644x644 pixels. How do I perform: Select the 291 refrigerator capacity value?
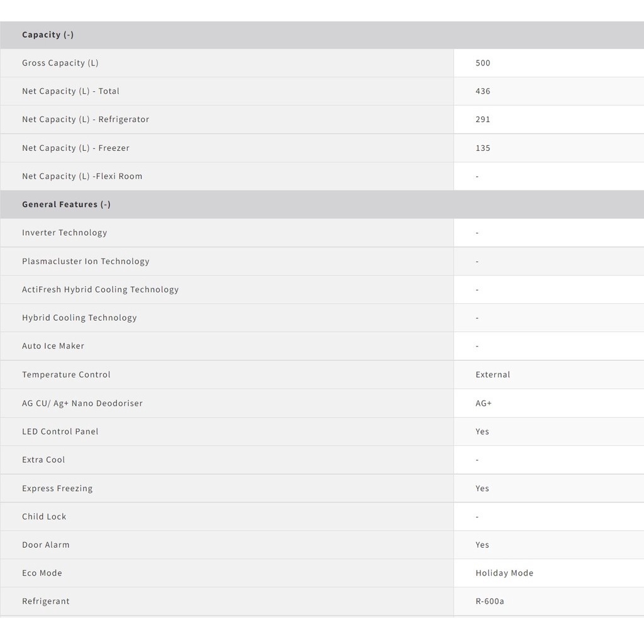483,119
